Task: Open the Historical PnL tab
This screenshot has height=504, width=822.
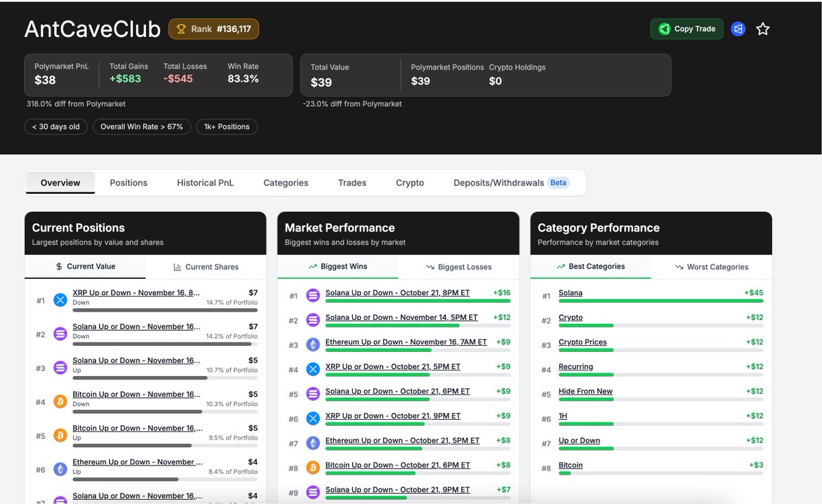Action: point(205,183)
